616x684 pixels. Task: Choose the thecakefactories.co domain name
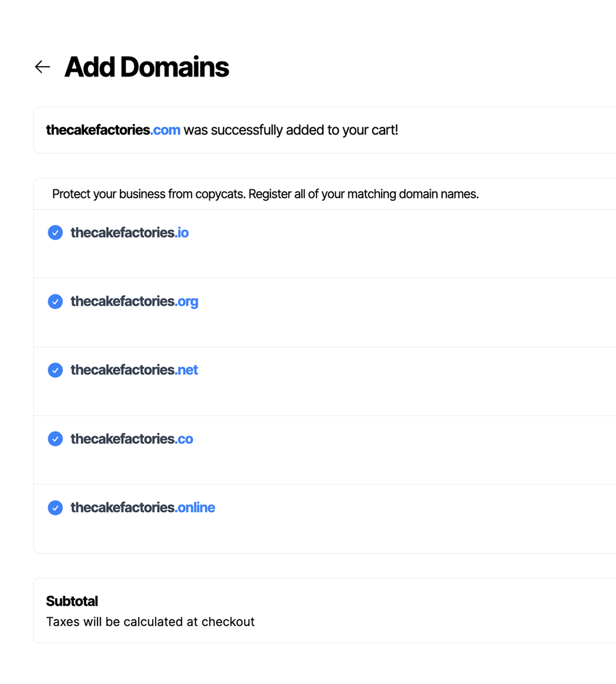click(132, 439)
